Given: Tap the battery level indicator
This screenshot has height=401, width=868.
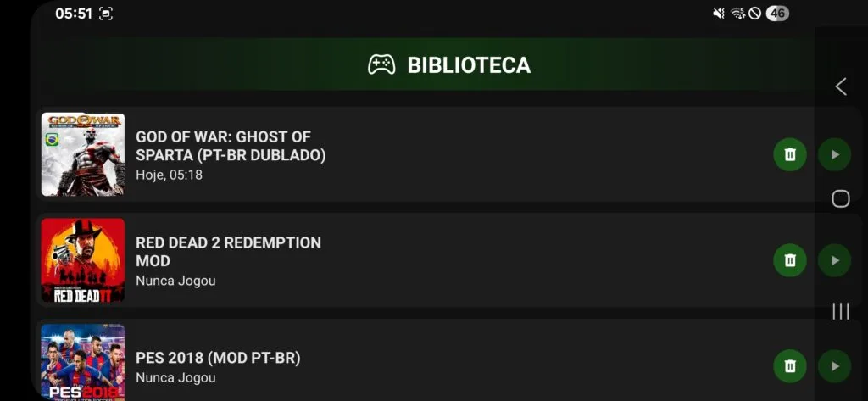Looking at the screenshot, I should click(x=777, y=14).
